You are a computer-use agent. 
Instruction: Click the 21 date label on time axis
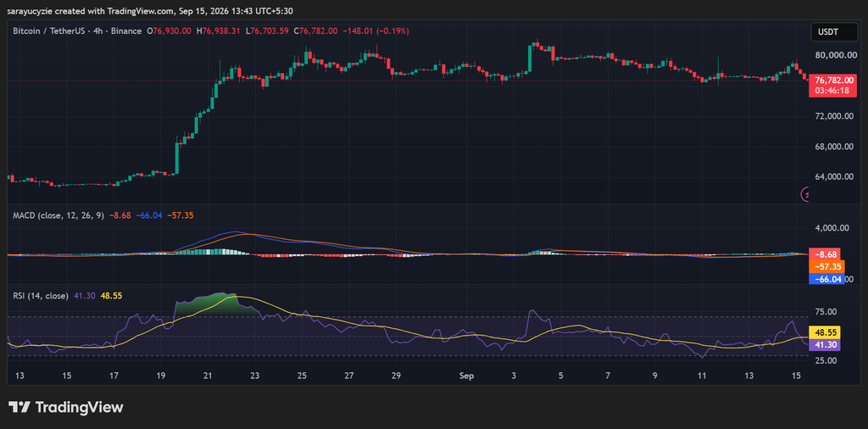coord(208,376)
